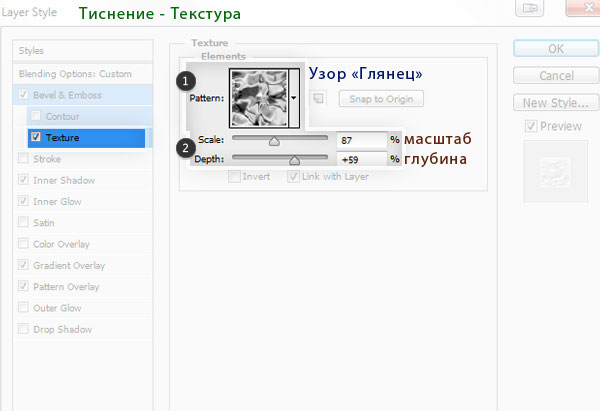The image size is (600, 411).
Task: Click the Depth value field showing +59
Action: 362,159
